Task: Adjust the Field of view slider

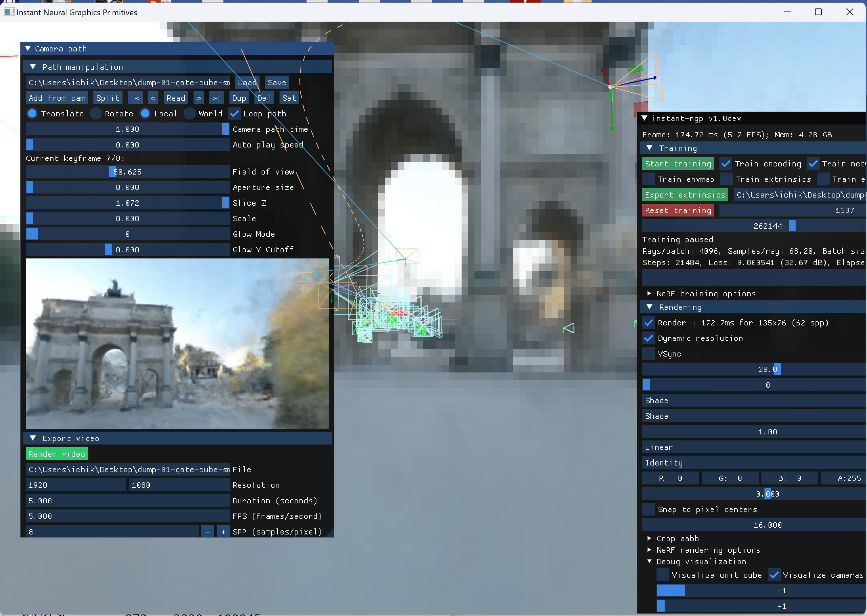Action: [128, 172]
